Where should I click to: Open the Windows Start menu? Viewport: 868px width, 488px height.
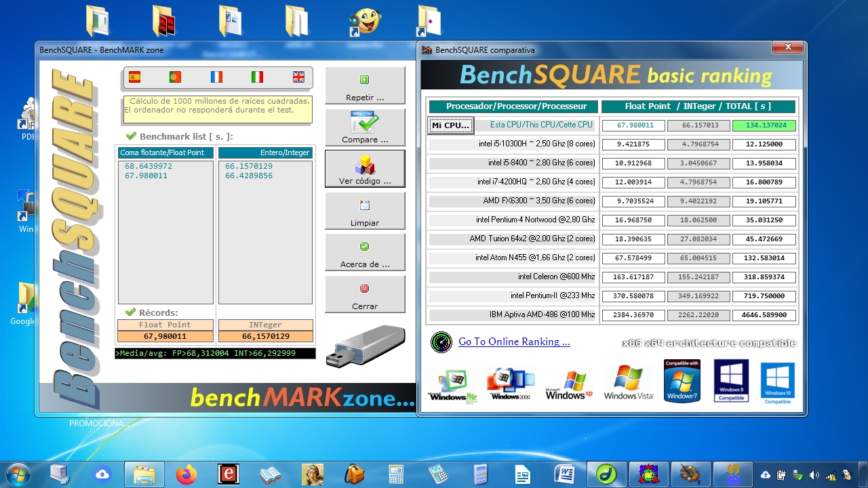pos(17,474)
